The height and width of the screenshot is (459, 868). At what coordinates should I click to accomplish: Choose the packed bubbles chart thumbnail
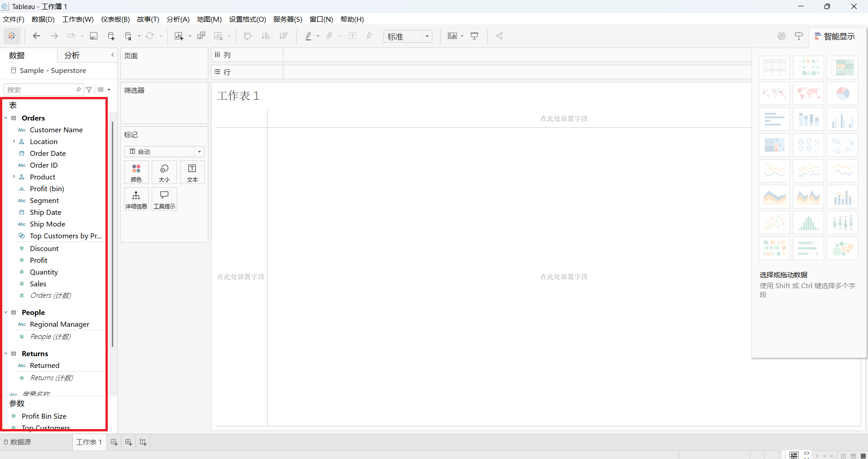click(842, 248)
